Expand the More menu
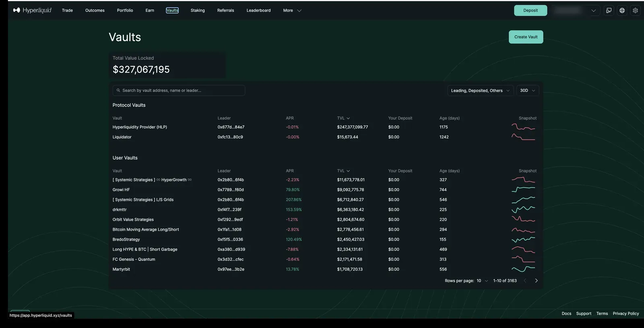The image size is (644, 328). tap(292, 10)
